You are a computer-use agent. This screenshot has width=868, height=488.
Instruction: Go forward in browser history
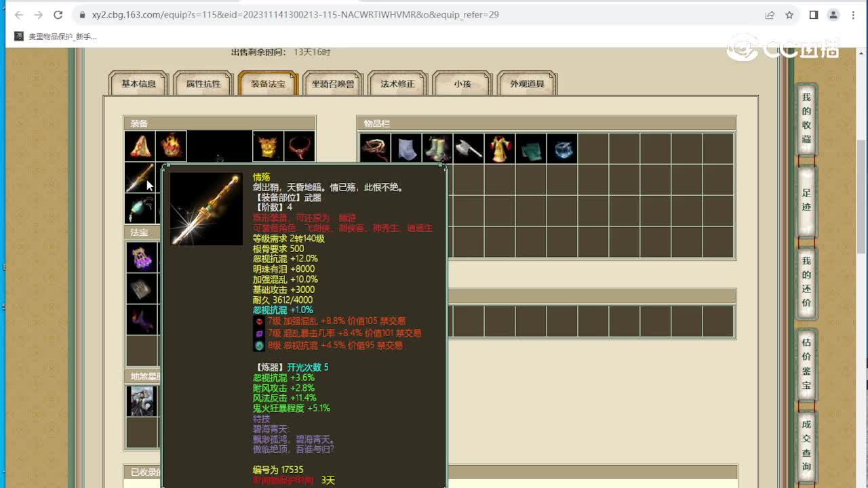coord(39,14)
